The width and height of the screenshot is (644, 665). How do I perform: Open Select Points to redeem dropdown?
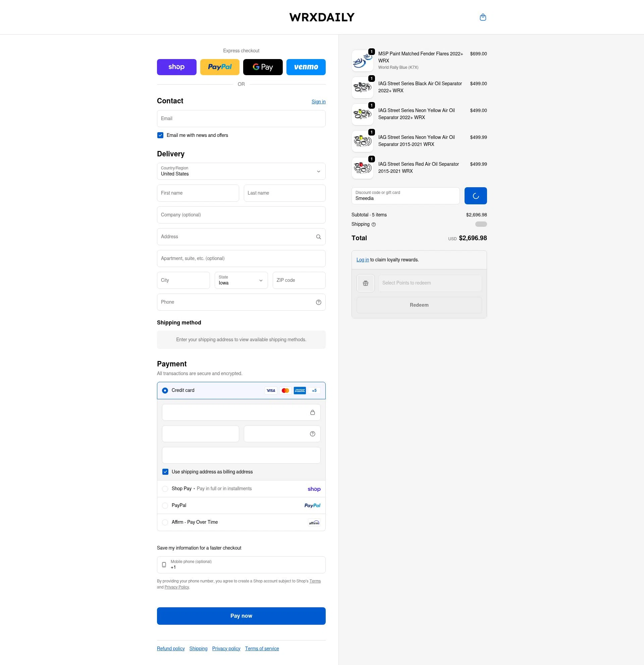tap(430, 283)
